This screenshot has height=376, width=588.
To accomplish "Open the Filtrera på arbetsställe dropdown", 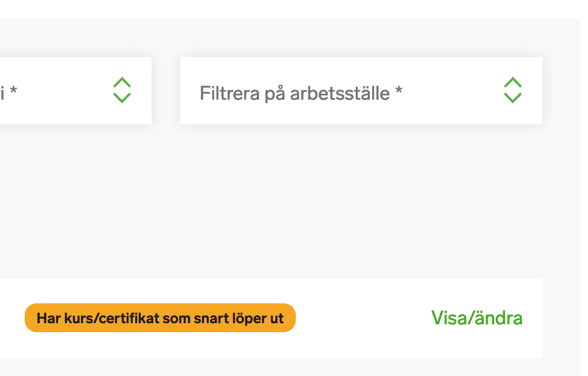I will [x=361, y=91].
